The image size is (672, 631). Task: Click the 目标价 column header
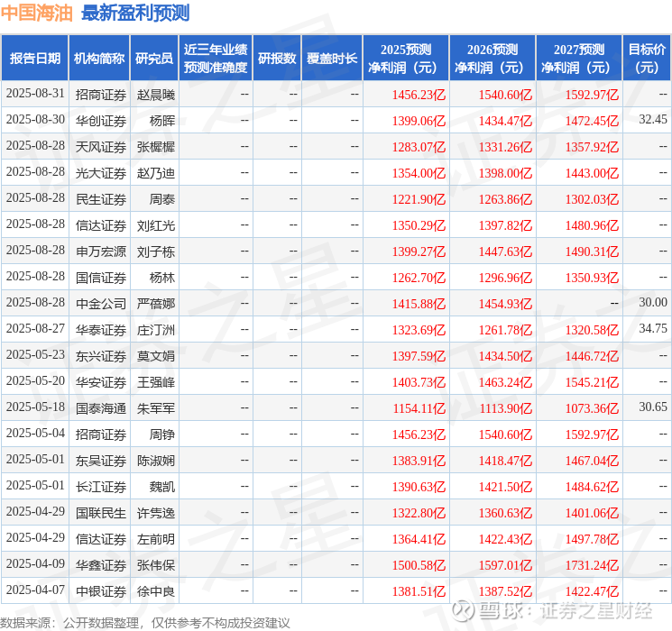click(x=647, y=59)
